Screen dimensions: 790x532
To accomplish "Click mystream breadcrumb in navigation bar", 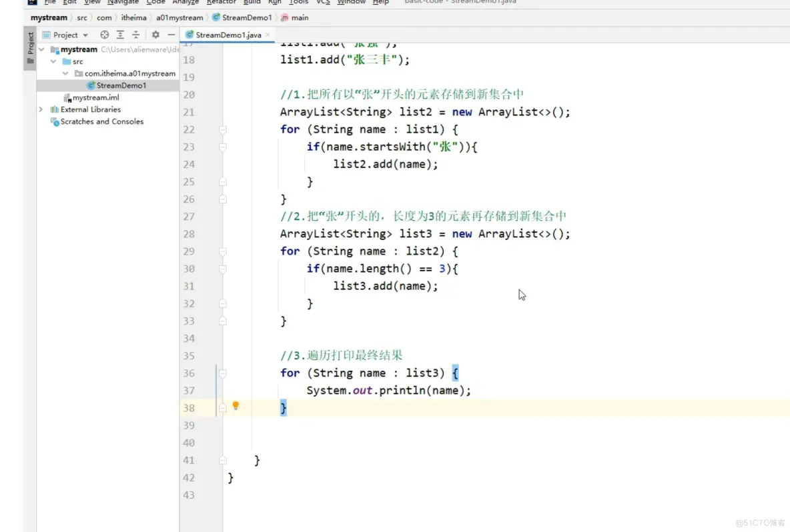I will pyautogui.click(x=49, y=17).
